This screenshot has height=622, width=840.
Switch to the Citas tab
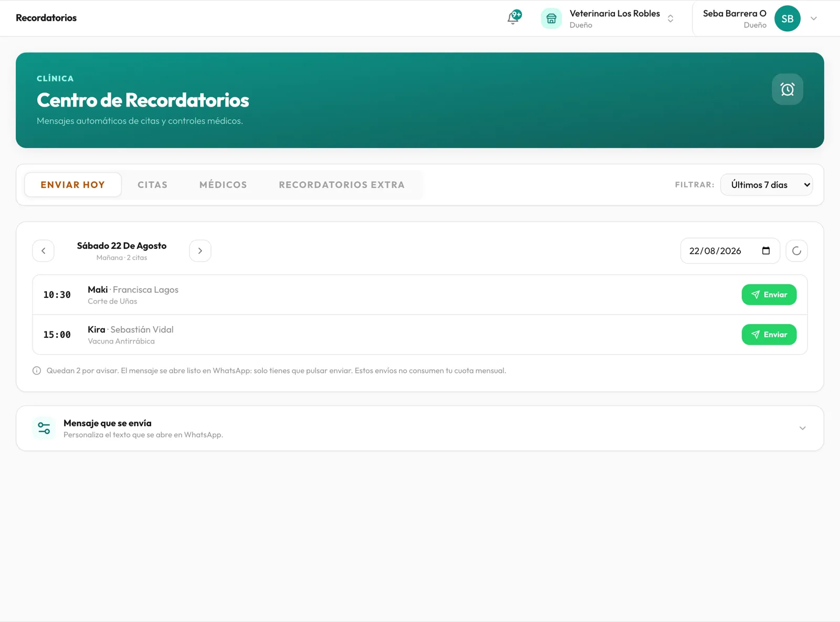(x=153, y=185)
